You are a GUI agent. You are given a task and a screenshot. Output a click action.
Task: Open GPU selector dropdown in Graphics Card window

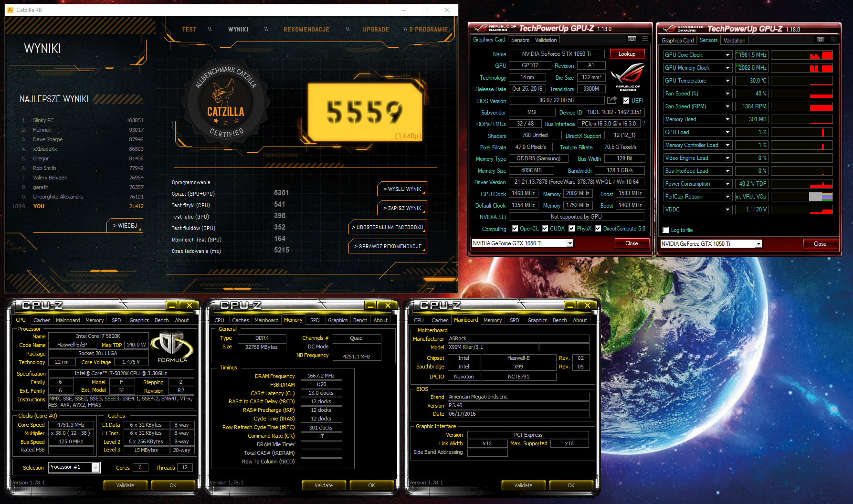click(569, 243)
